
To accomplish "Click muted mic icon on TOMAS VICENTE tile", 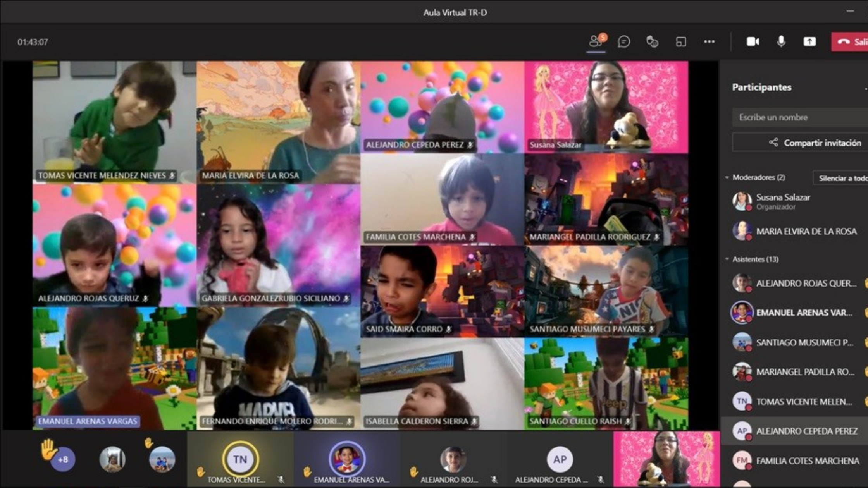I will (x=172, y=176).
